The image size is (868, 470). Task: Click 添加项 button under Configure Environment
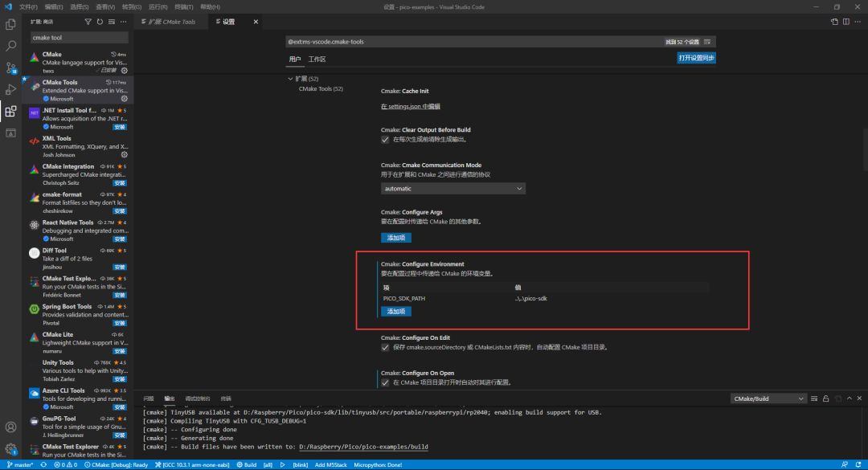[395, 311]
